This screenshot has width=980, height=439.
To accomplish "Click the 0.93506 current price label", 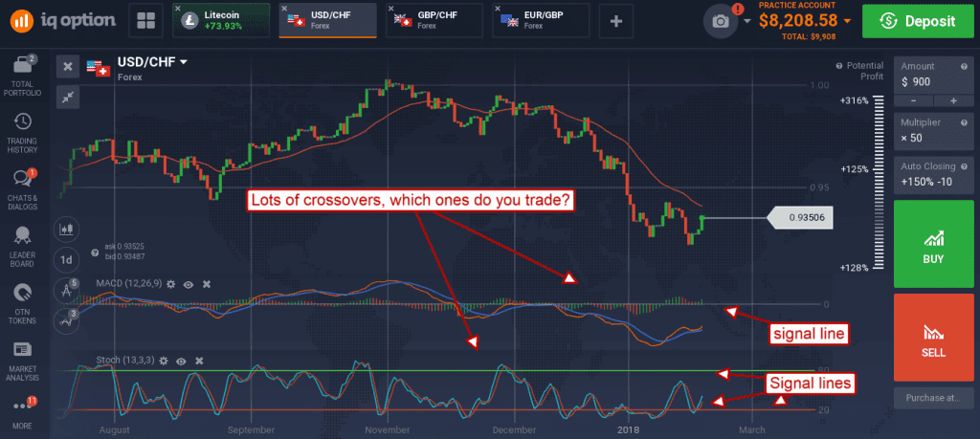I will click(801, 218).
